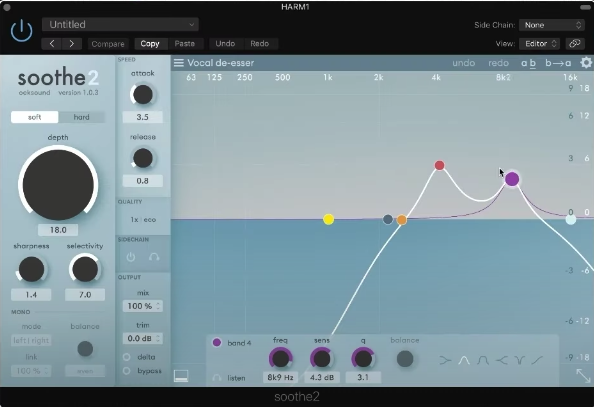Screen dimensions: 594x407
Task: Click soothe2 redo in header
Action: (x=498, y=63)
